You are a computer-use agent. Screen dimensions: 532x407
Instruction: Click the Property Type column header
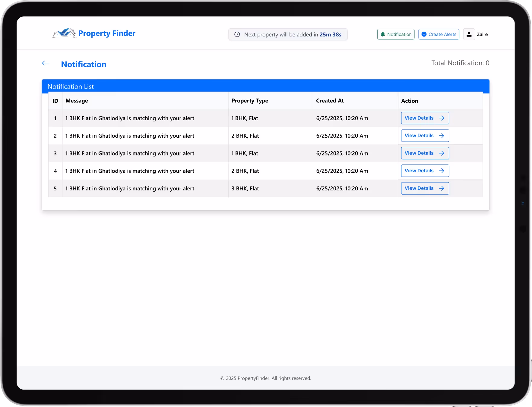pos(250,101)
